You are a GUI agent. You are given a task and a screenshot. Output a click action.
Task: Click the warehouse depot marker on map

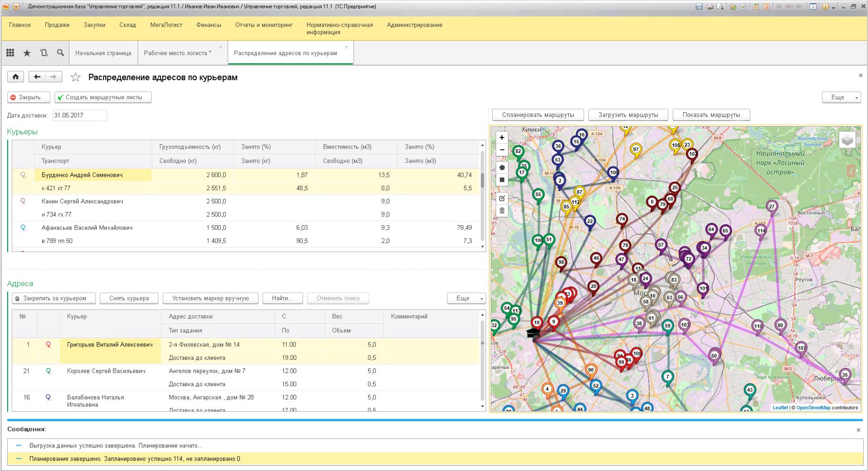533,333
